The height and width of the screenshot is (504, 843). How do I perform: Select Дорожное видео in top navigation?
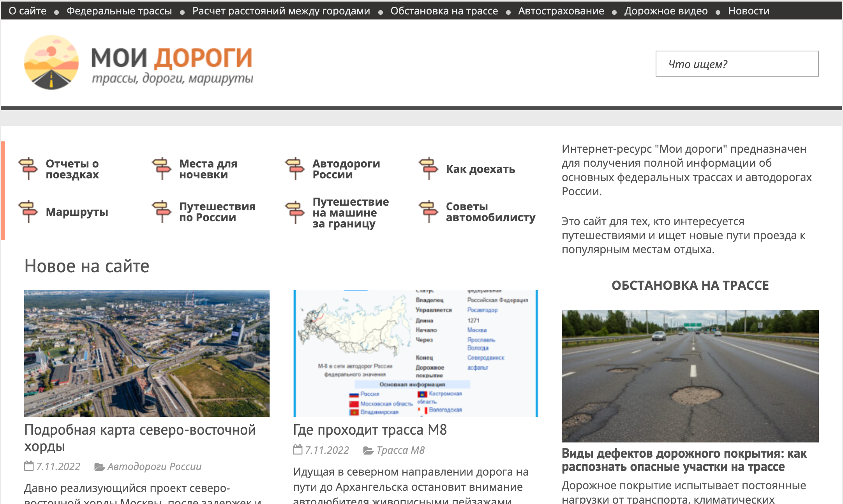pos(666,11)
